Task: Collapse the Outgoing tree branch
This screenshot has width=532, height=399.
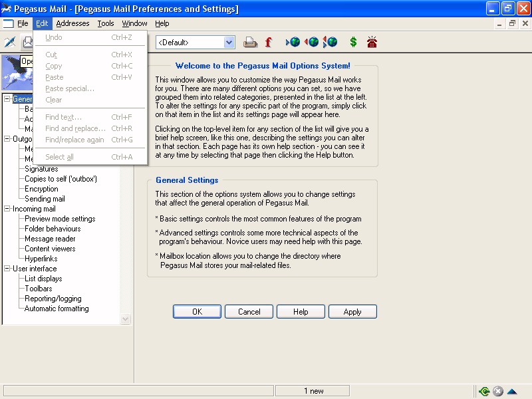Action: (7, 139)
